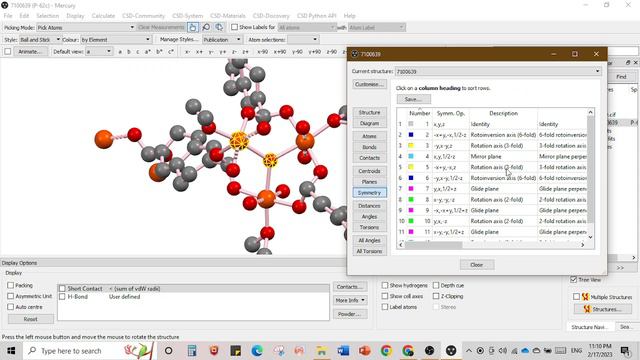Select the pick/select mouse mode icon
The image size is (640, 360).
click(x=193, y=27)
